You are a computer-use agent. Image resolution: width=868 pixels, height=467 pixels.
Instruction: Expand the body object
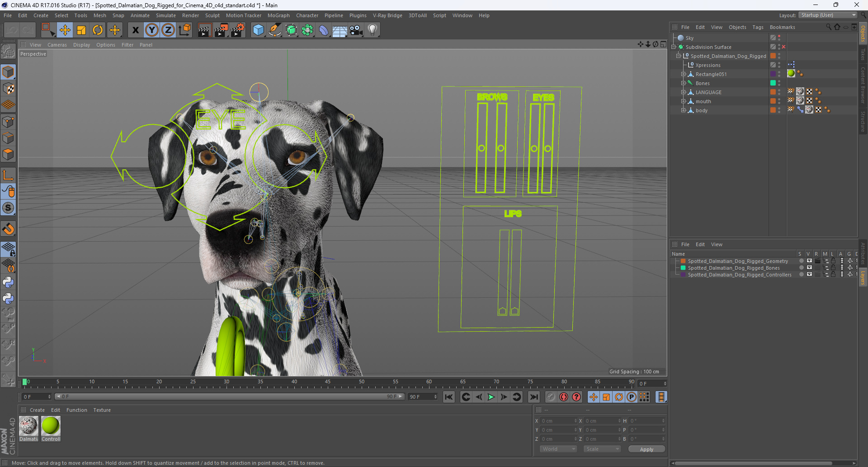tap(683, 110)
